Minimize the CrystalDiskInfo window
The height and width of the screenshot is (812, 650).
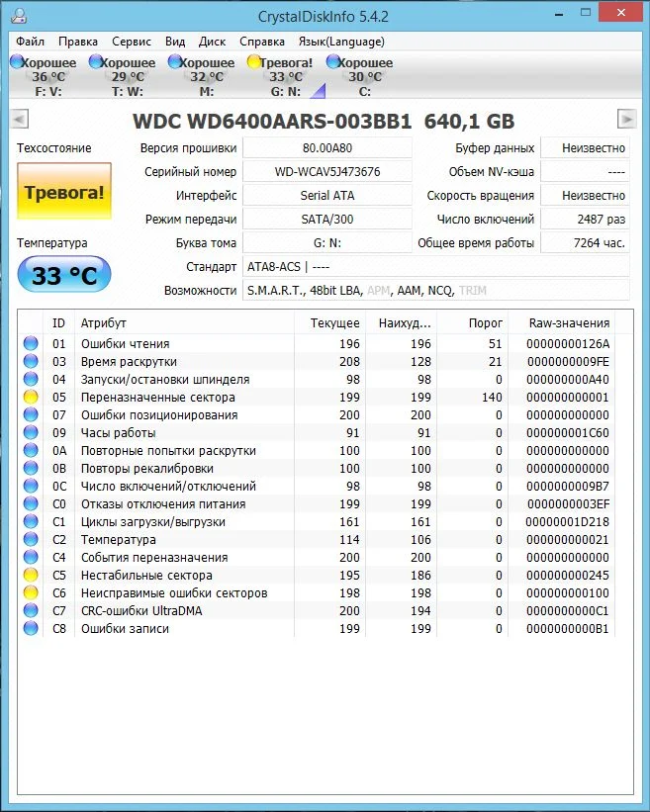(x=559, y=15)
